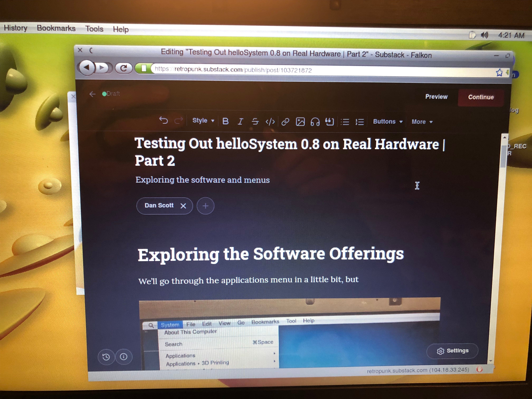Image resolution: width=532 pixels, height=399 pixels.
Task: Click the red icon in the status bar
Action: tap(479, 369)
